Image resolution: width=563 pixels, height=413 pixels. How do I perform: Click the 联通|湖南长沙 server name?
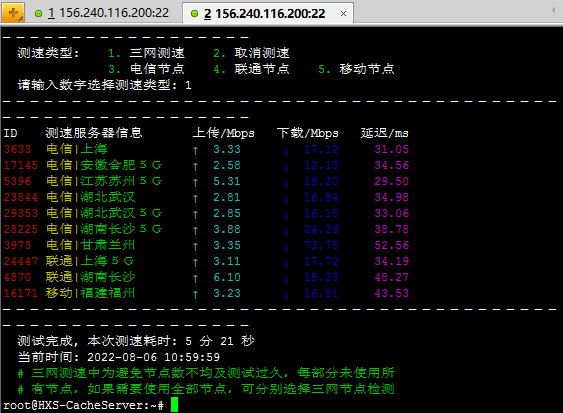[90, 277]
